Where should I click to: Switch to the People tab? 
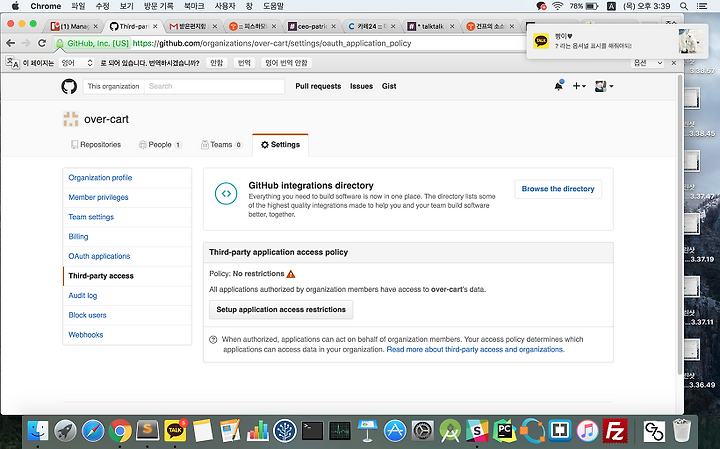coord(160,145)
